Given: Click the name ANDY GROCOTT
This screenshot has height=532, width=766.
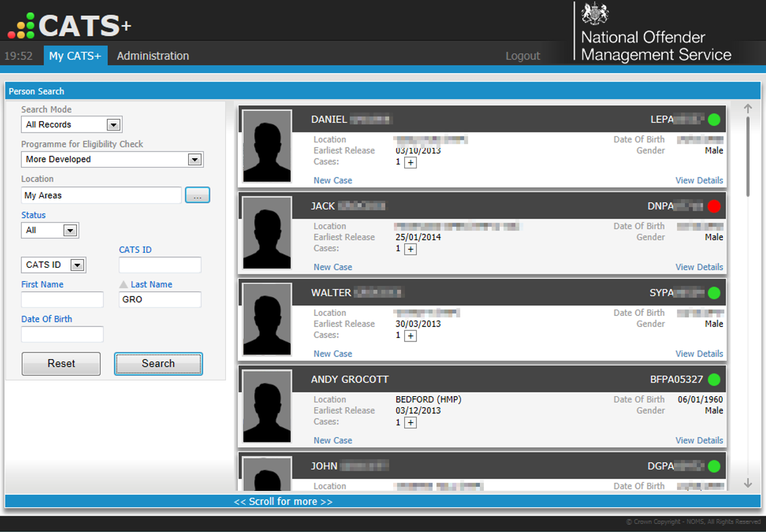Looking at the screenshot, I should point(350,380).
